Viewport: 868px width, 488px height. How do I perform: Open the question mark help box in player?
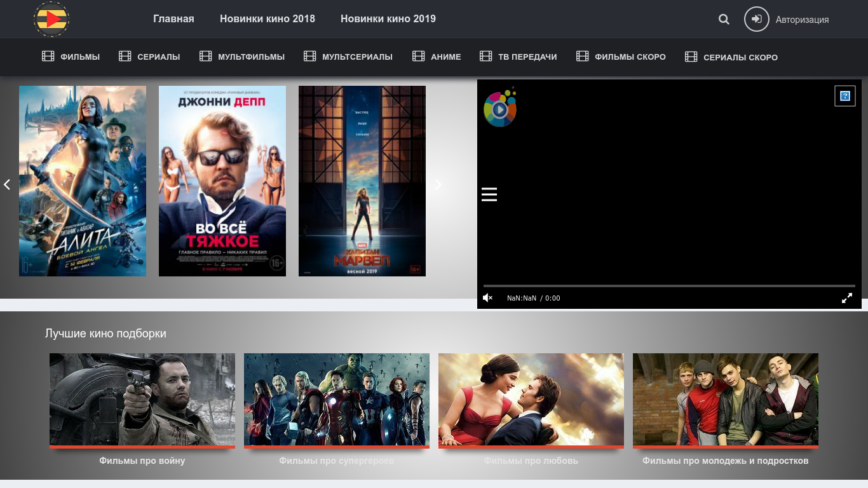point(845,96)
